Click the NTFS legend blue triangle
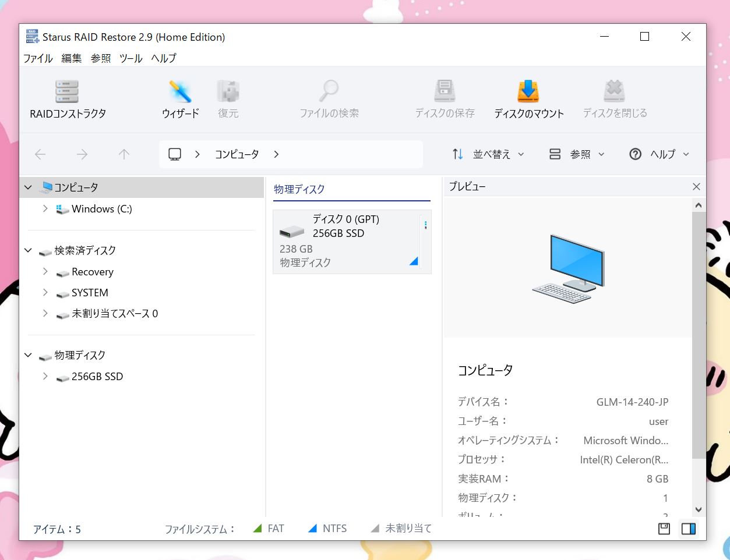This screenshot has height=560, width=730. [312, 529]
